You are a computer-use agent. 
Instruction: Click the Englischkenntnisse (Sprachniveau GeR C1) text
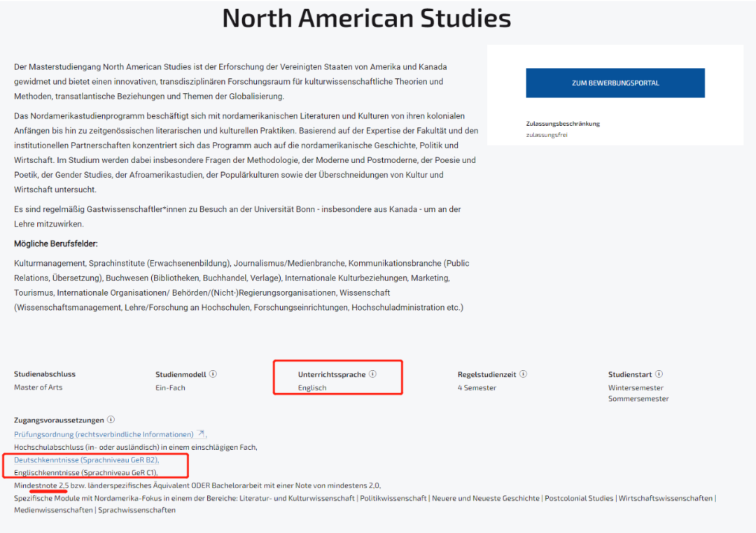86,473
